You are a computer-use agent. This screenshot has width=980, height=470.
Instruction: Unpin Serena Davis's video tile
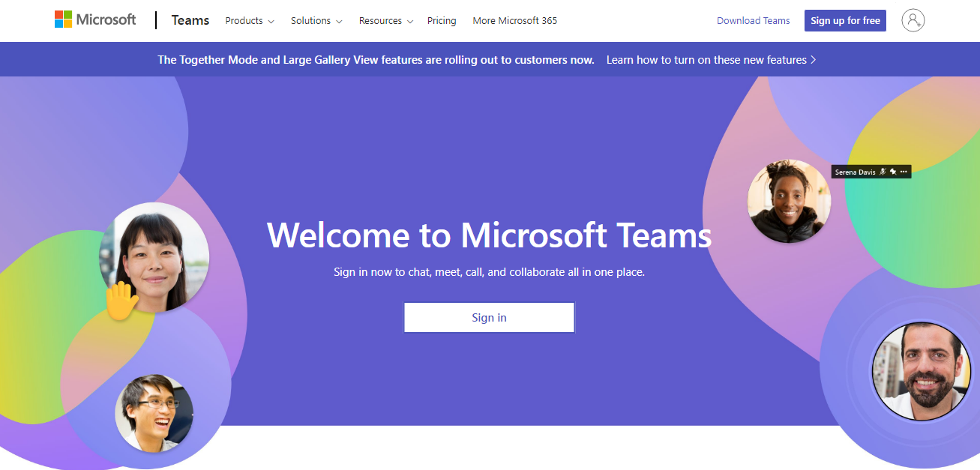click(894, 172)
